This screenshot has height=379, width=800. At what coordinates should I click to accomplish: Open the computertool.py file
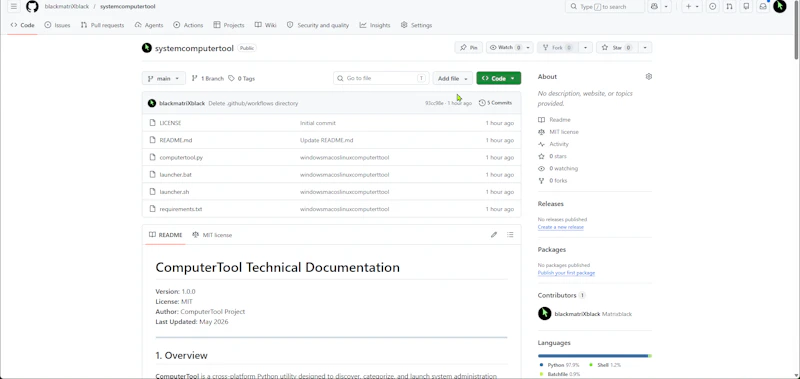pos(181,158)
